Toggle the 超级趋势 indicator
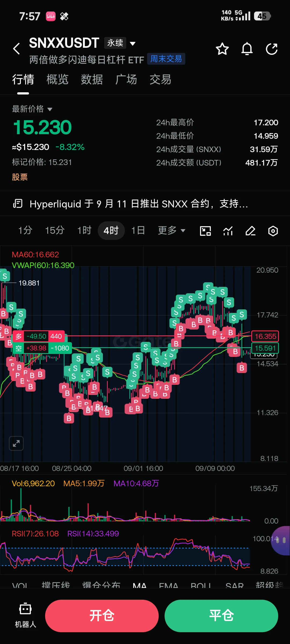The image size is (290, 644). pos(270,585)
